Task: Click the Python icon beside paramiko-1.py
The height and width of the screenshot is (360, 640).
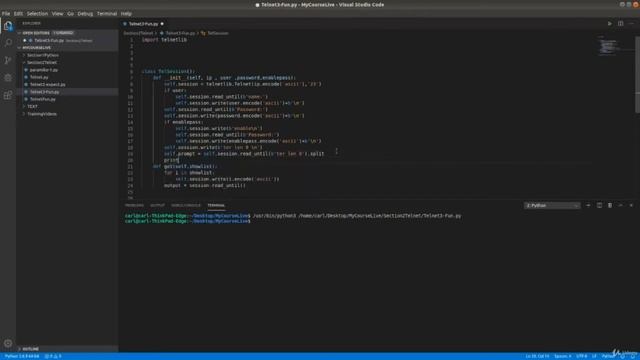Action: coord(26,70)
